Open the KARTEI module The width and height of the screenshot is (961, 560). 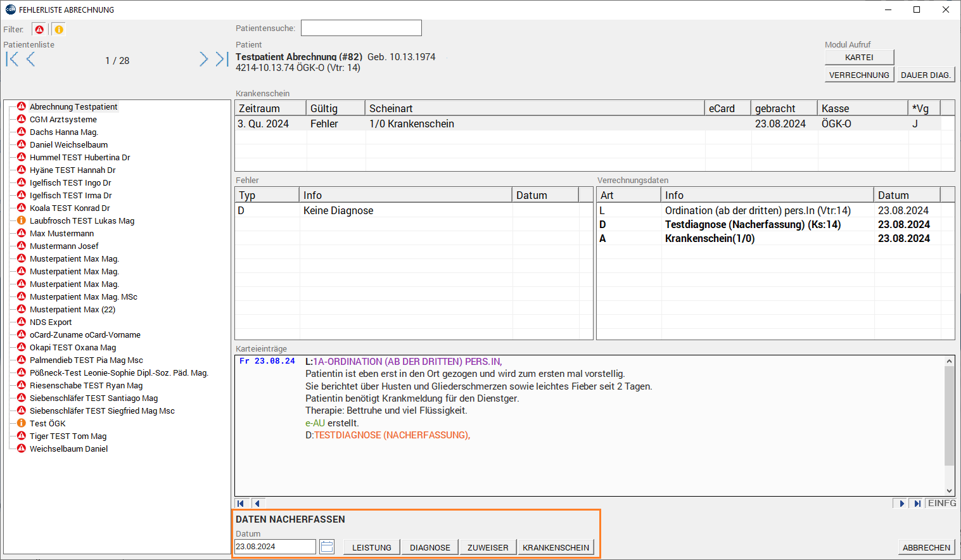pos(859,57)
